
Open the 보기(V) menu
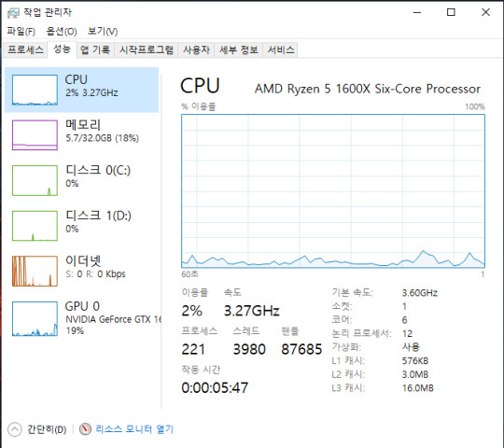(103, 32)
